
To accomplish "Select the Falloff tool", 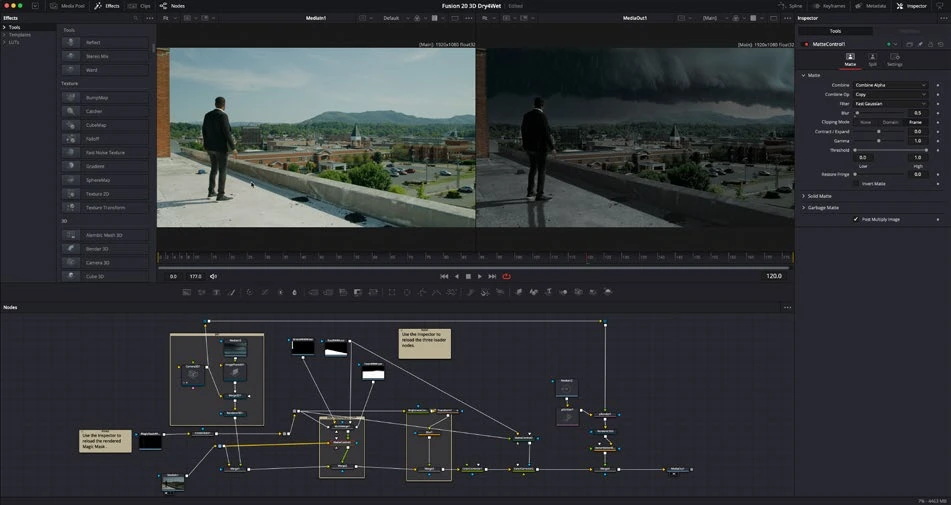I will tap(105, 139).
